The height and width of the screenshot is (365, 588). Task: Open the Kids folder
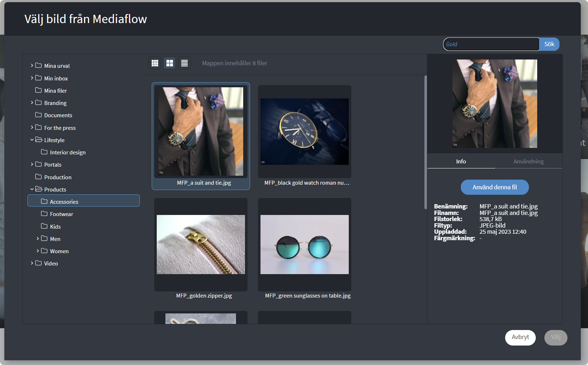[x=55, y=227]
